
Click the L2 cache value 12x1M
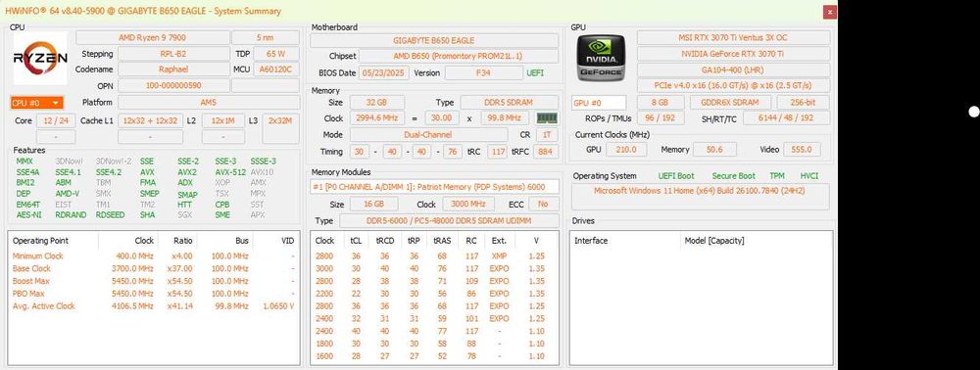[x=223, y=120]
